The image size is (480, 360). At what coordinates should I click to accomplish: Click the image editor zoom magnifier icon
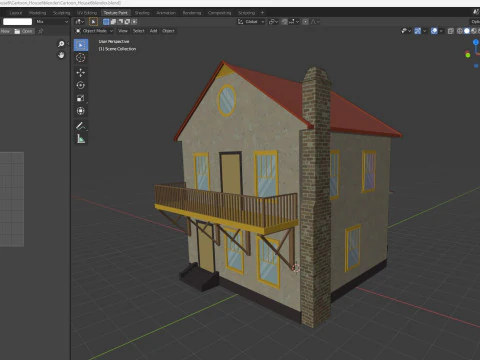pyautogui.click(x=61, y=44)
